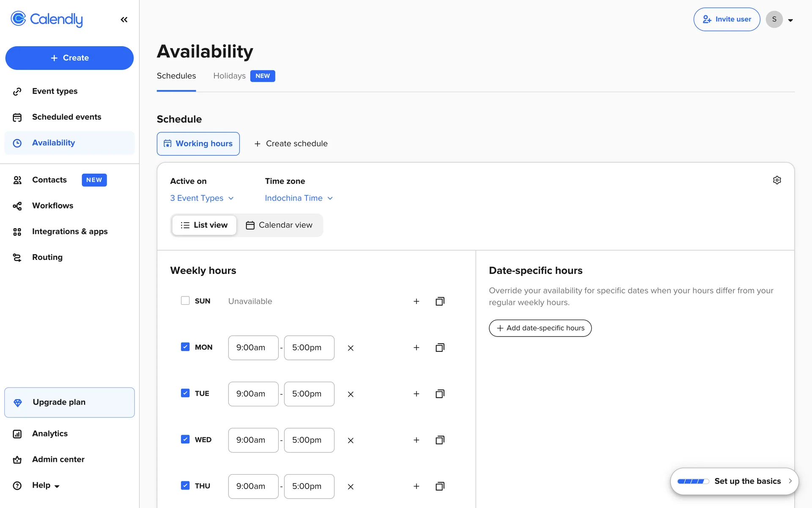
Task: Copy Wednesday hours to other days
Action: click(x=440, y=440)
